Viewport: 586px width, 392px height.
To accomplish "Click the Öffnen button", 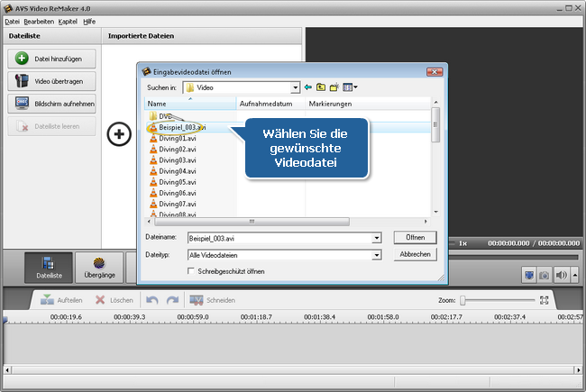I will (x=415, y=237).
